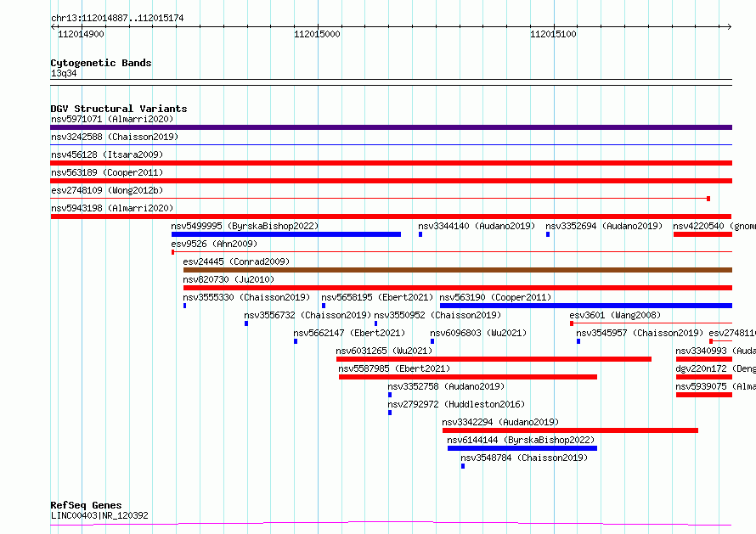This screenshot has width=756, height=534.
Task: Open nsv563189 (Cooper2011) variant details
Action: coord(107,172)
